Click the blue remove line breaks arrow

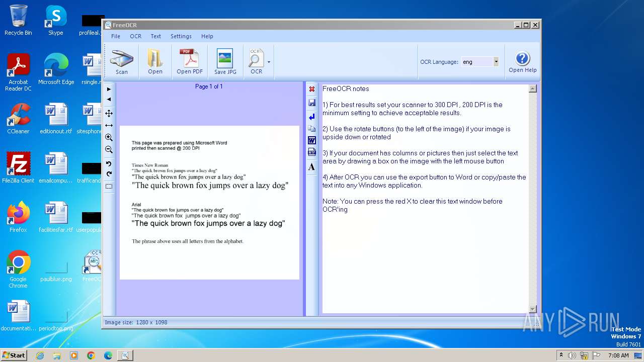(312, 117)
